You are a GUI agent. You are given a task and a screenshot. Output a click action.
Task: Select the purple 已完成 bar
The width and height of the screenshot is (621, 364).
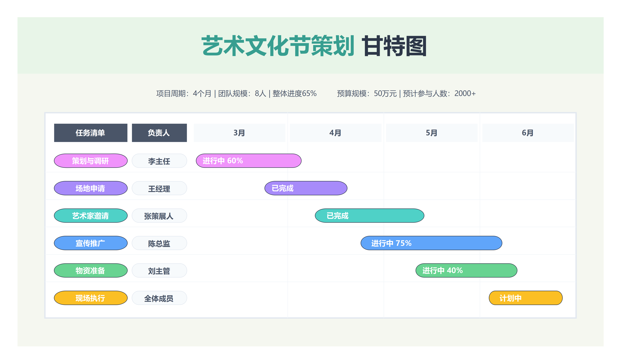[306, 188]
